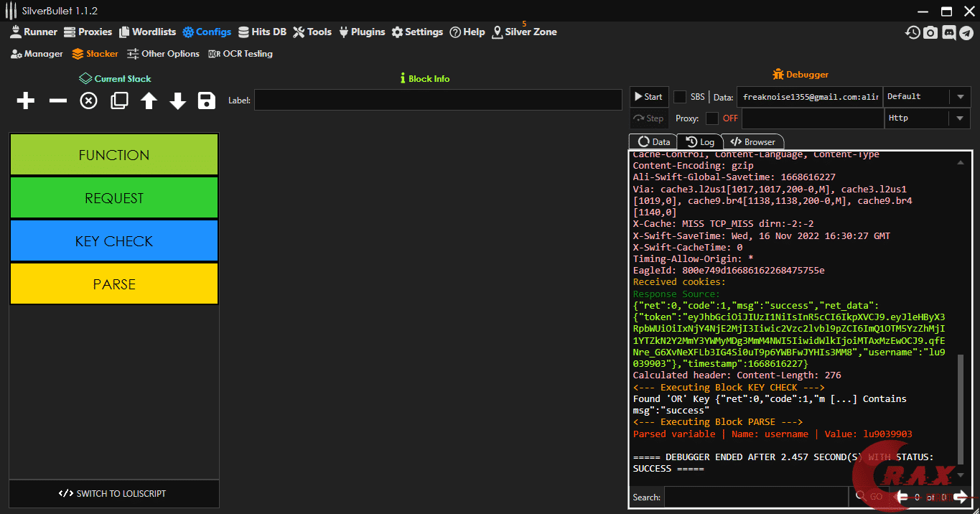The width and height of the screenshot is (980, 514).
Task: Click Switch to LoliScript button
Action: click(x=113, y=494)
